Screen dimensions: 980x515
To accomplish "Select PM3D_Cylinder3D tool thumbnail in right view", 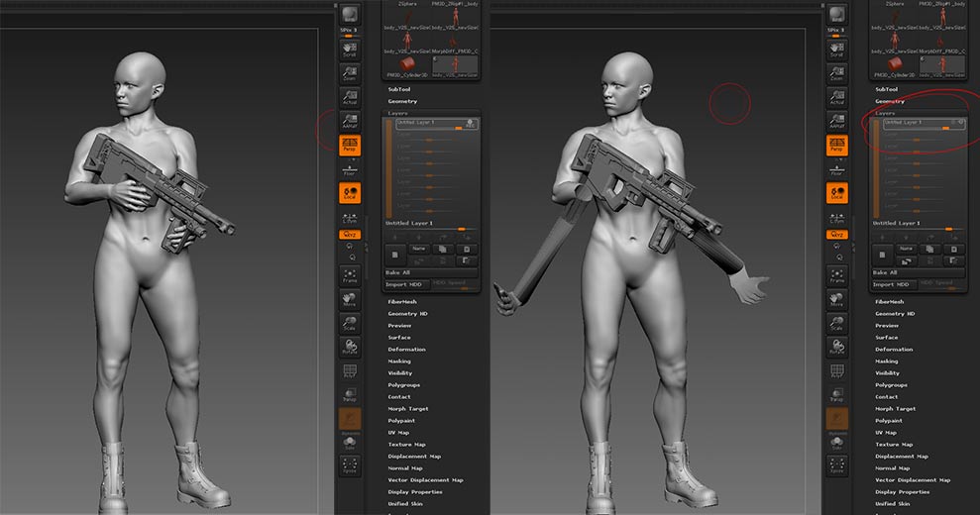I will [895, 65].
